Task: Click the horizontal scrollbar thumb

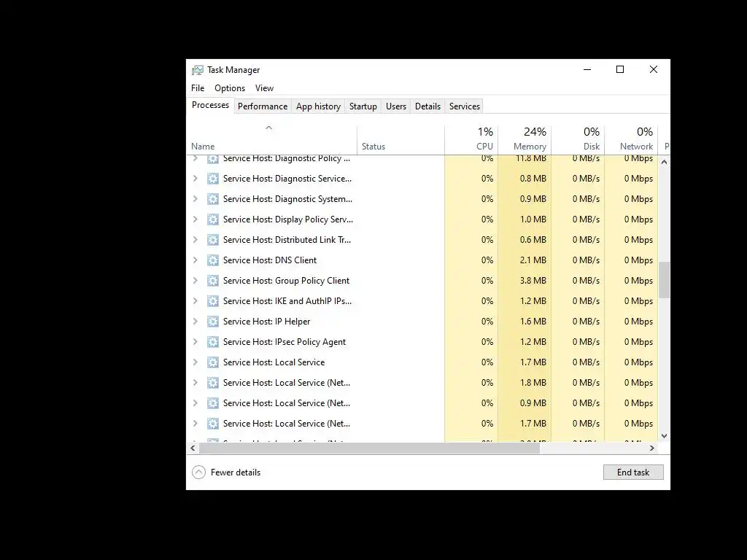Action: [x=369, y=448]
